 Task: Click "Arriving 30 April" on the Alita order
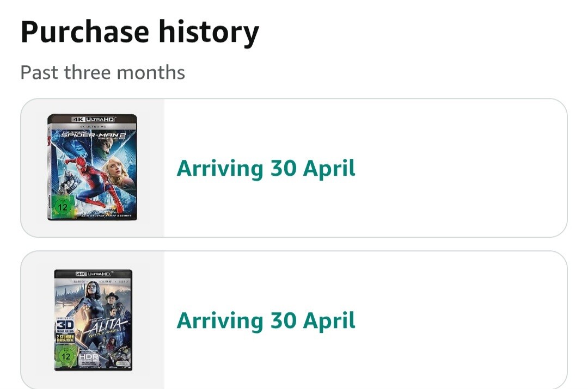click(266, 321)
